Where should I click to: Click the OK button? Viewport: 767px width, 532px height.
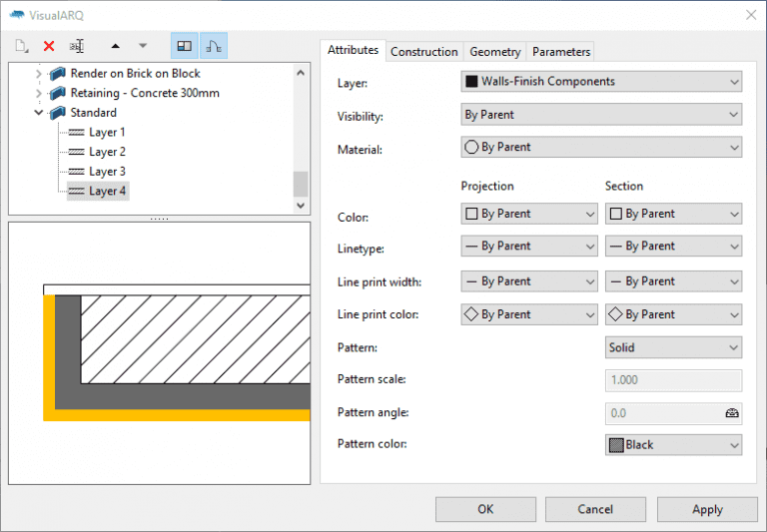tap(484, 509)
